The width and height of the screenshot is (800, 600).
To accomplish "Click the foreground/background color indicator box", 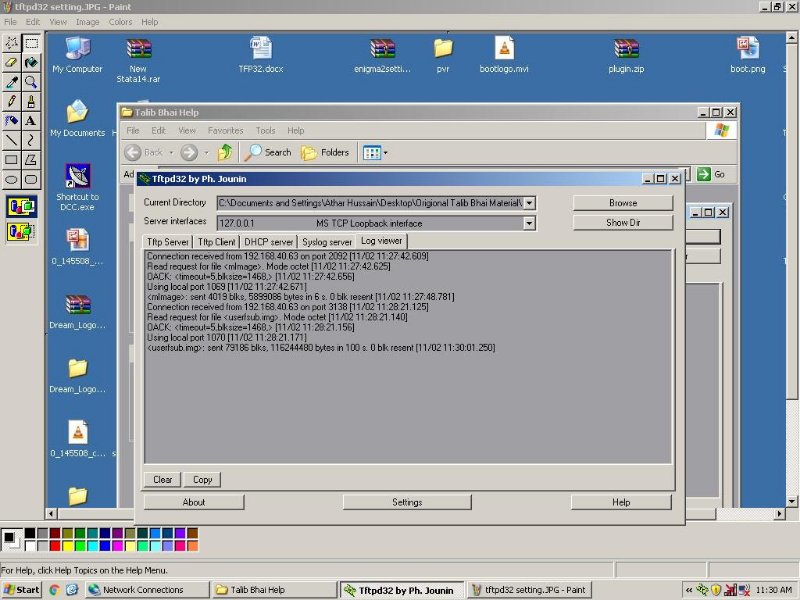I will (12, 540).
